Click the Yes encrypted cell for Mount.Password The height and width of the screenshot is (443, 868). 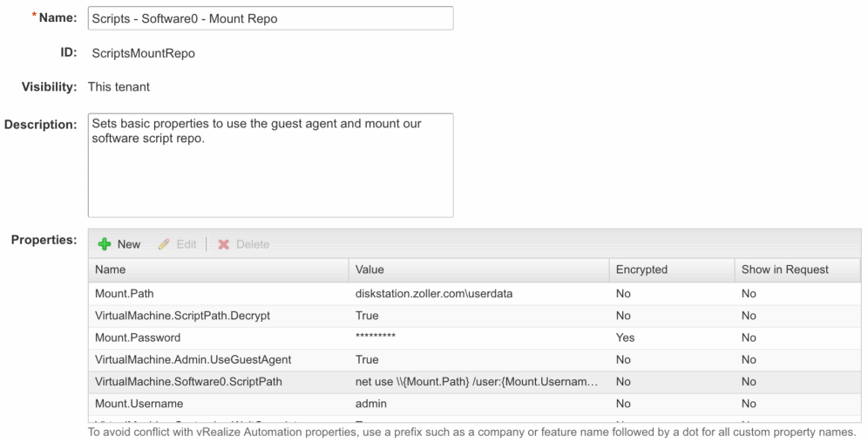point(625,337)
